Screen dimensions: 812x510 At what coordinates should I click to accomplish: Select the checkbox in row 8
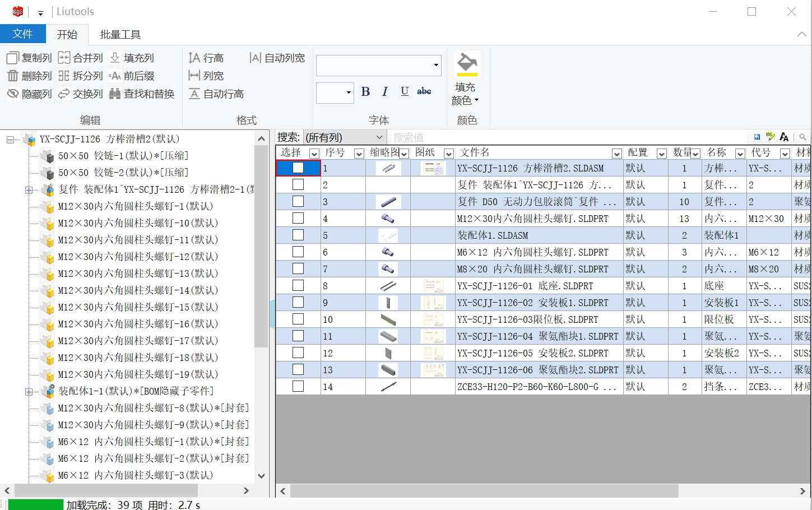pos(298,285)
